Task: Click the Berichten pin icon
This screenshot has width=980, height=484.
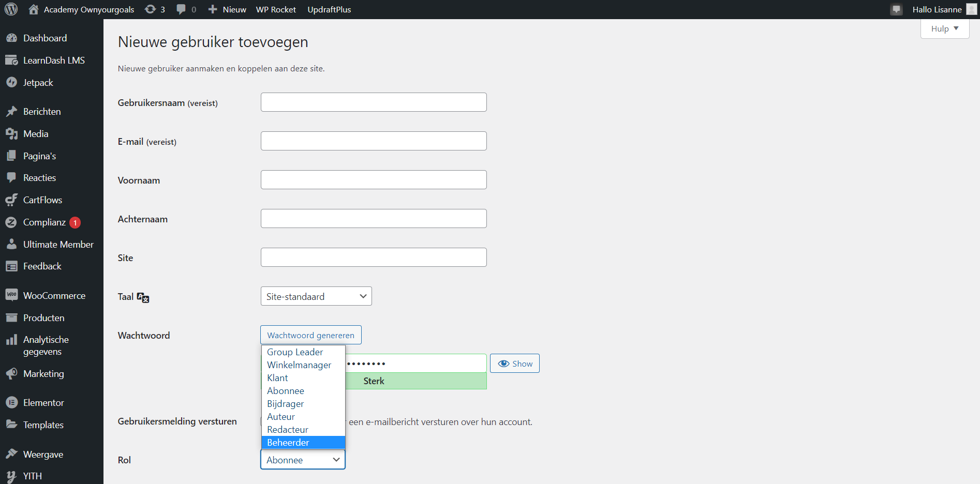Action: tap(11, 112)
